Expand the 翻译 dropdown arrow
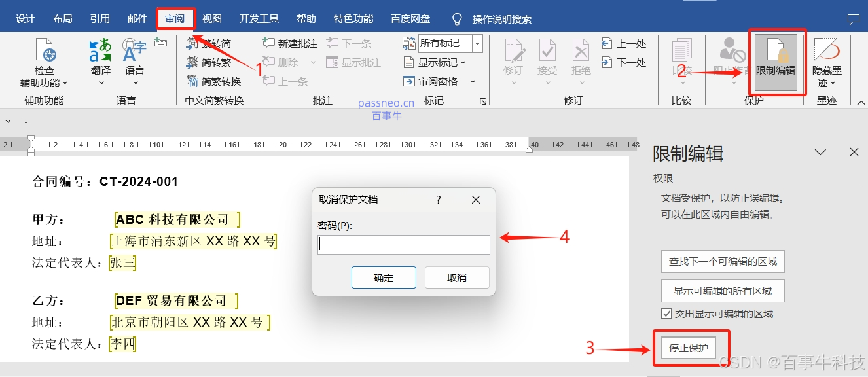This screenshot has height=377, width=868. [x=101, y=83]
